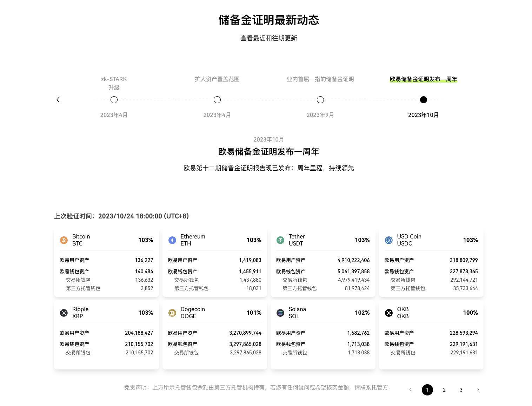
Task: Select the 扩大资产覆盖范围 timeline circle
Action: point(217,100)
